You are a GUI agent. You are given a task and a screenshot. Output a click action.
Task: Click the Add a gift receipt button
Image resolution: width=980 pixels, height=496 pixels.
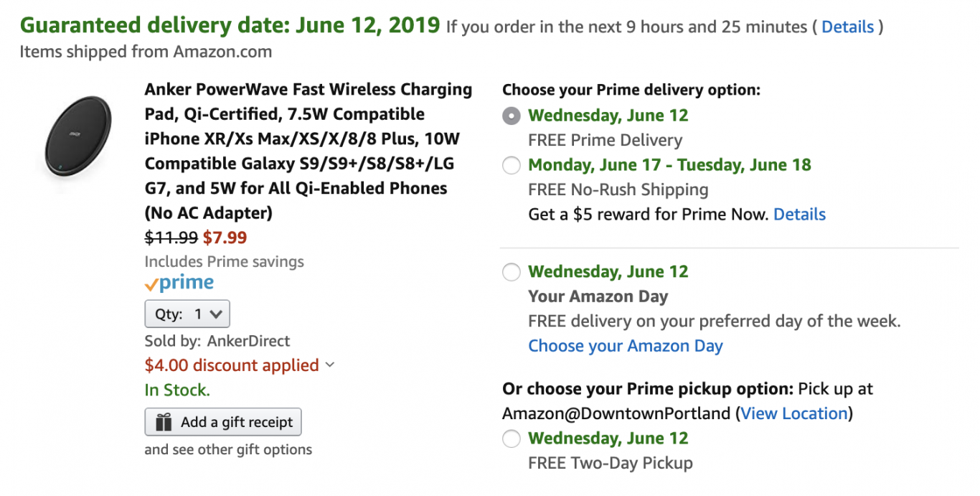[x=223, y=423]
